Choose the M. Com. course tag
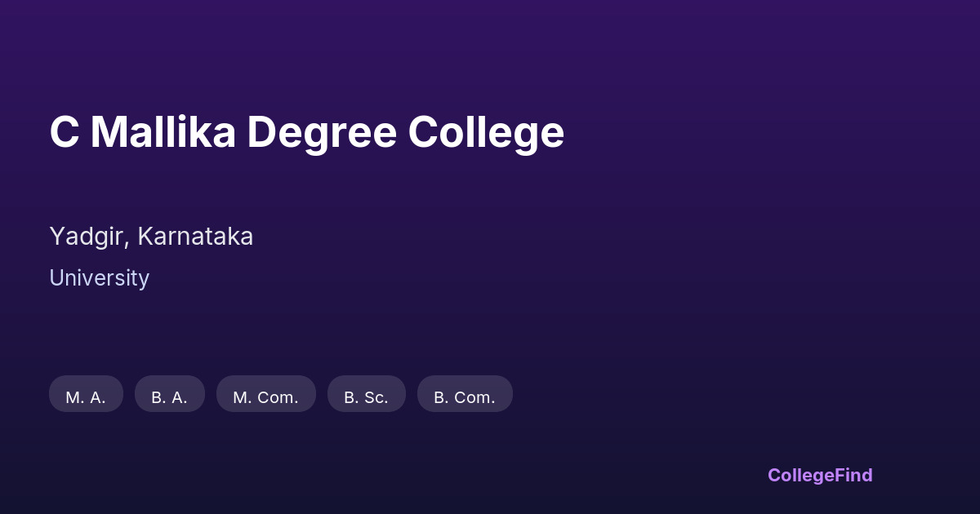The width and height of the screenshot is (980, 514). point(265,394)
